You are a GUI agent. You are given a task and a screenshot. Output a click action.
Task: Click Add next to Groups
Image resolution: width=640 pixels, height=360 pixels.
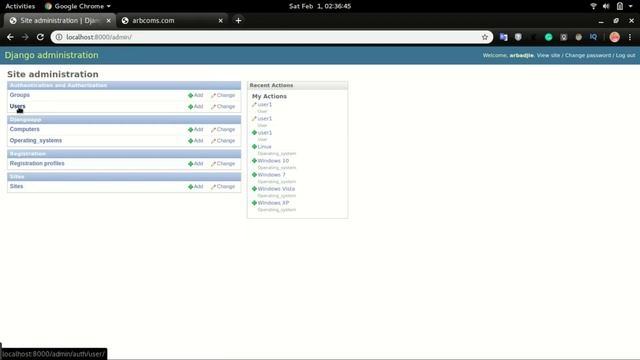pyautogui.click(x=196, y=95)
